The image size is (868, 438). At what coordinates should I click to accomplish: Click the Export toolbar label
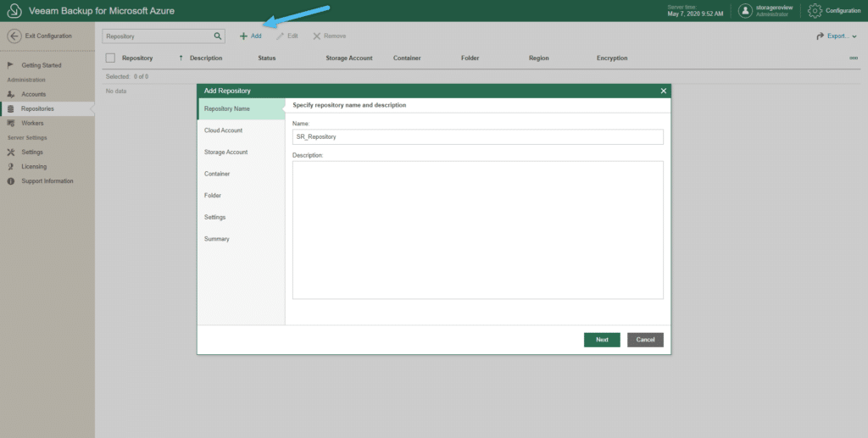(838, 36)
